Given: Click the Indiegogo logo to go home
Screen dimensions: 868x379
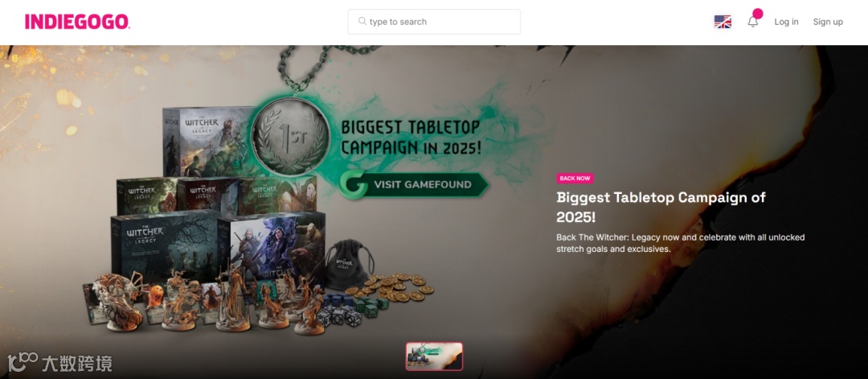Looking at the screenshot, I should point(77,22).
